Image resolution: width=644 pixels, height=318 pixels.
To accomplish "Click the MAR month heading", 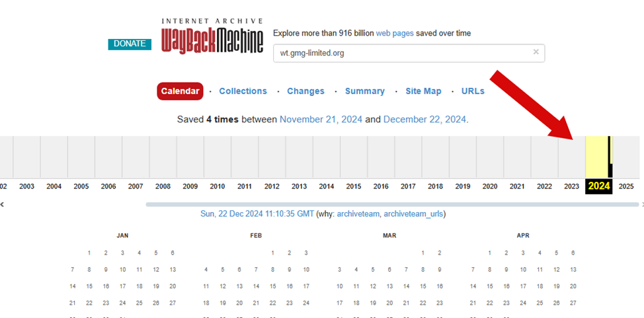I will [x=389, y=236].
